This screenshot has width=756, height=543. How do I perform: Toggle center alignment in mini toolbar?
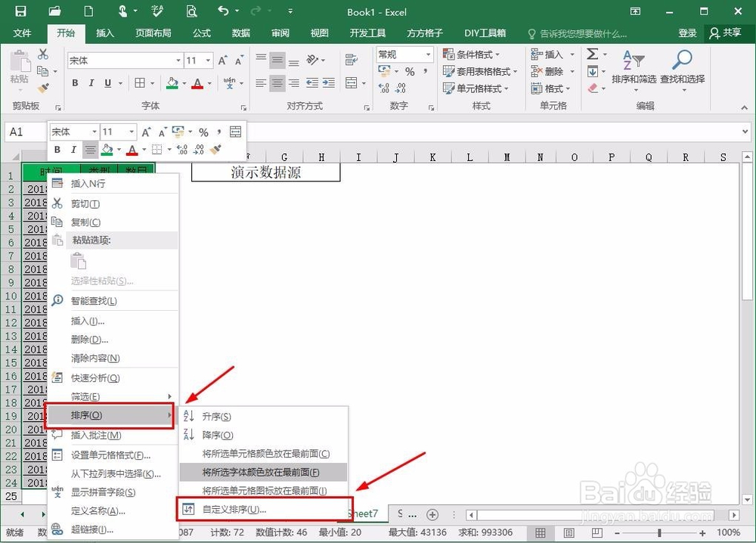(90, 150)
